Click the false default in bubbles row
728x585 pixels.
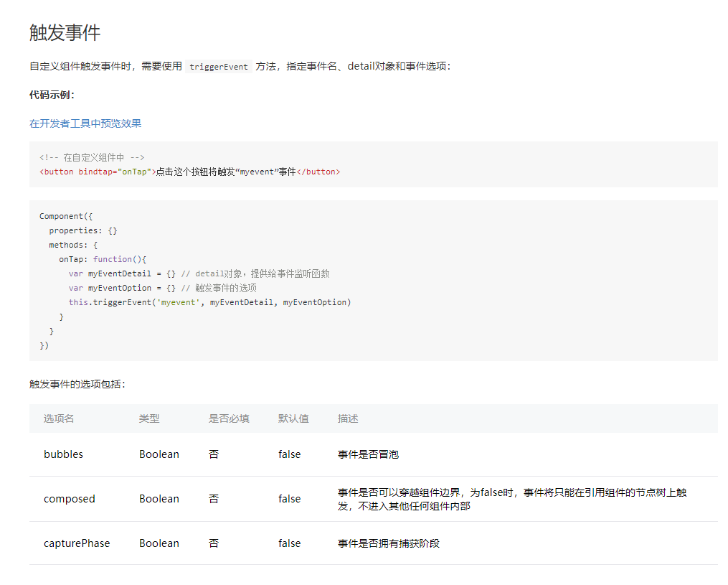pyautogui.click(x=290, y=454)
